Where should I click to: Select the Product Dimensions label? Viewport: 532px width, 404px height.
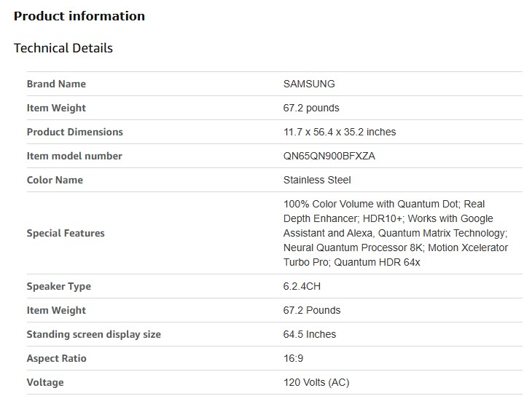[x=74, y=132]
